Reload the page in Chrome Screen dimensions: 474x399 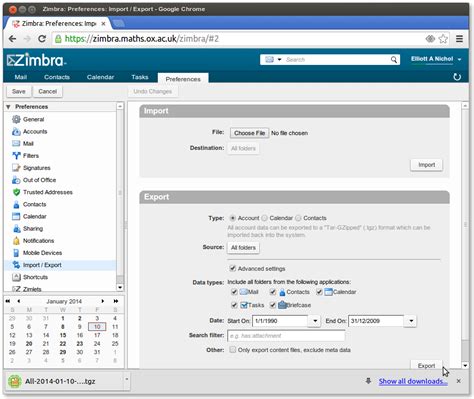coord(42,39)
